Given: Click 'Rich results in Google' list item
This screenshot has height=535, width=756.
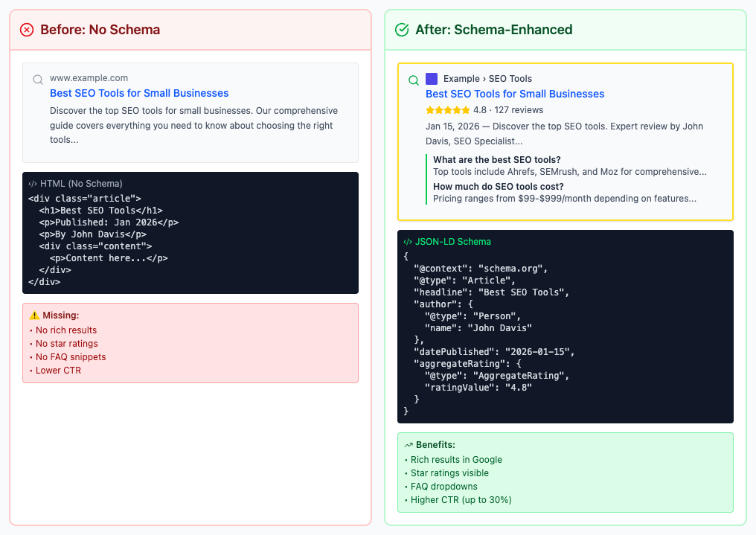Looking at the screenshot, I should point(456,460).
